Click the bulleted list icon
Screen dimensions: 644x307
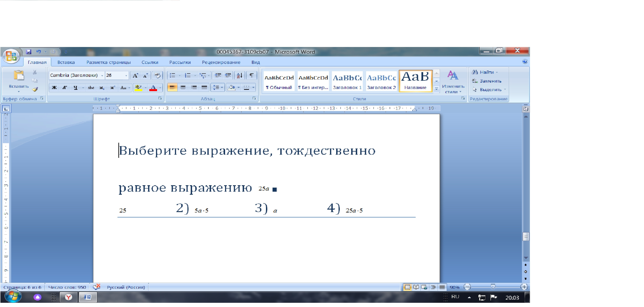(x=172, y=75)
